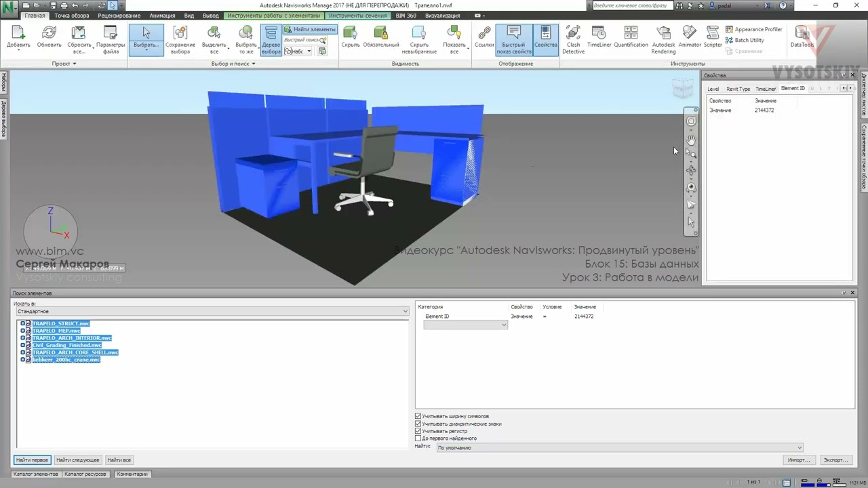
Task: Click Скрыть невыбранные icon
Action: pos(419,33)
